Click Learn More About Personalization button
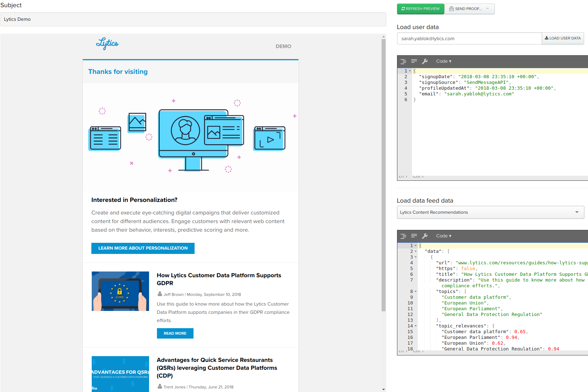 [x=143, y=248]
